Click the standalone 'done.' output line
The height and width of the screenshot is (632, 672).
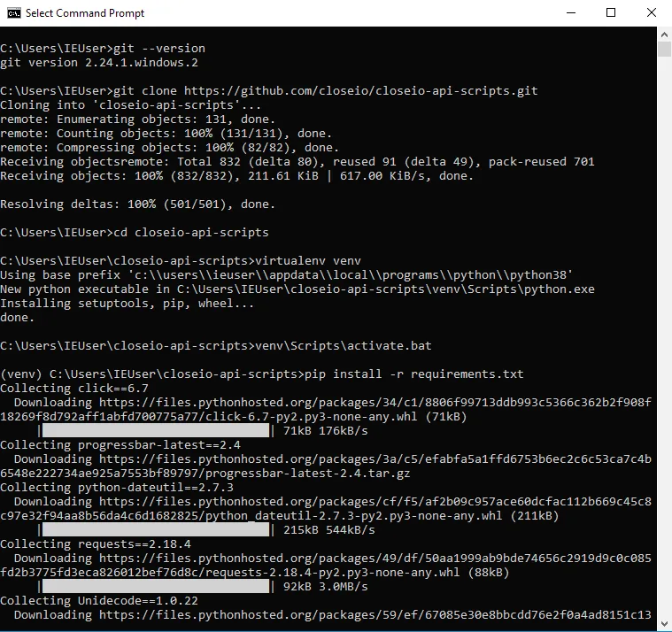click(x=17, y=317)
